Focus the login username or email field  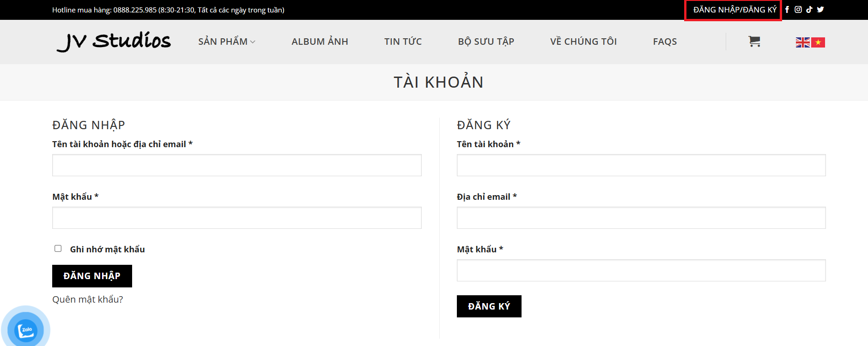click(237, 165)
